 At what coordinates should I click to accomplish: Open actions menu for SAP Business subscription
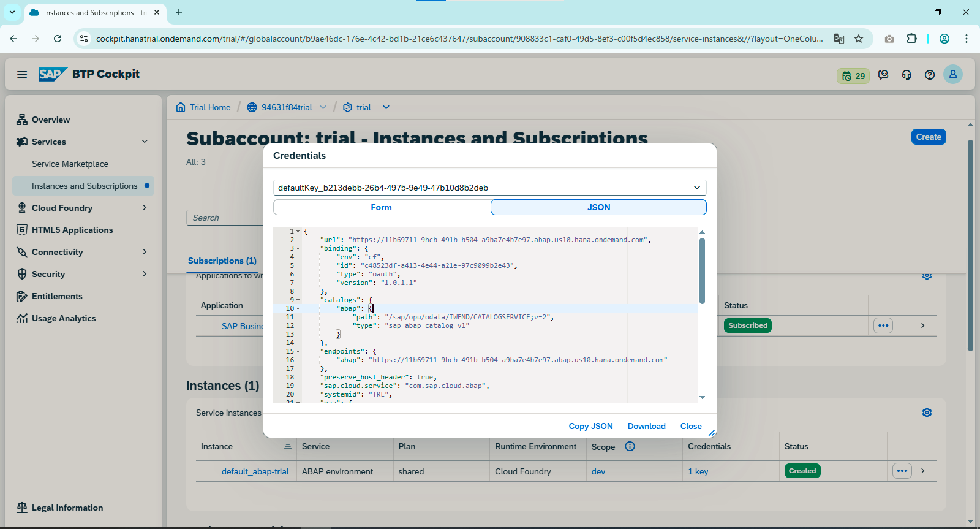(883, 325)
